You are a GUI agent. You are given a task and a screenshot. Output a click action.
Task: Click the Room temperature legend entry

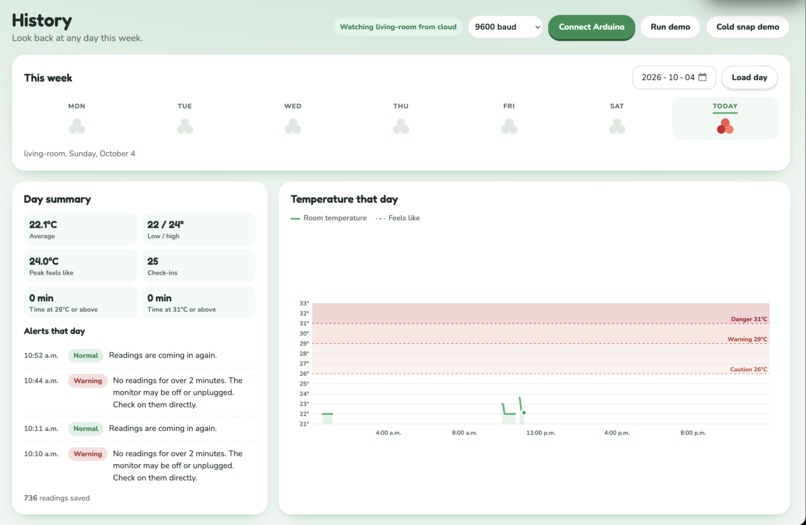click(329, 218)
